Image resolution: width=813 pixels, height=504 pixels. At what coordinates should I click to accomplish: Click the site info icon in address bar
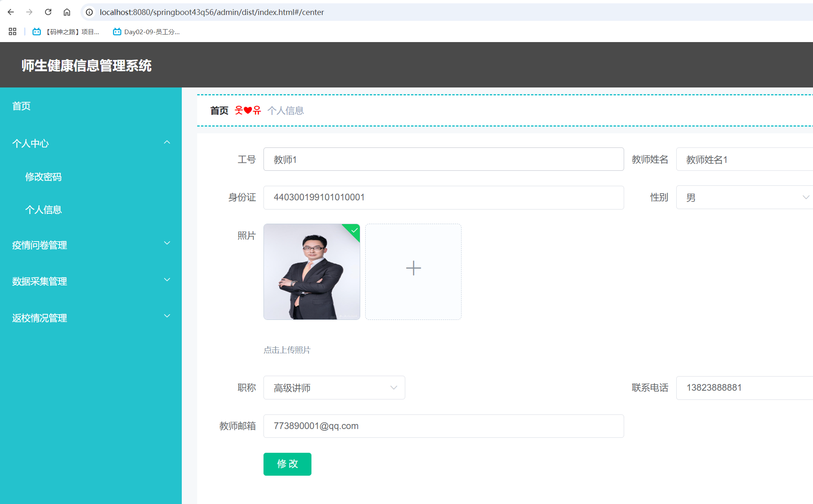[89, 12]
